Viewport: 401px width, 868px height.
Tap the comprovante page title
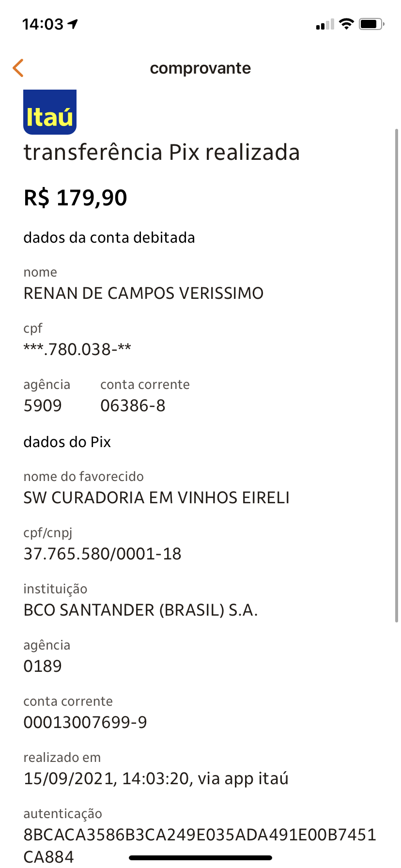[200, 68]
